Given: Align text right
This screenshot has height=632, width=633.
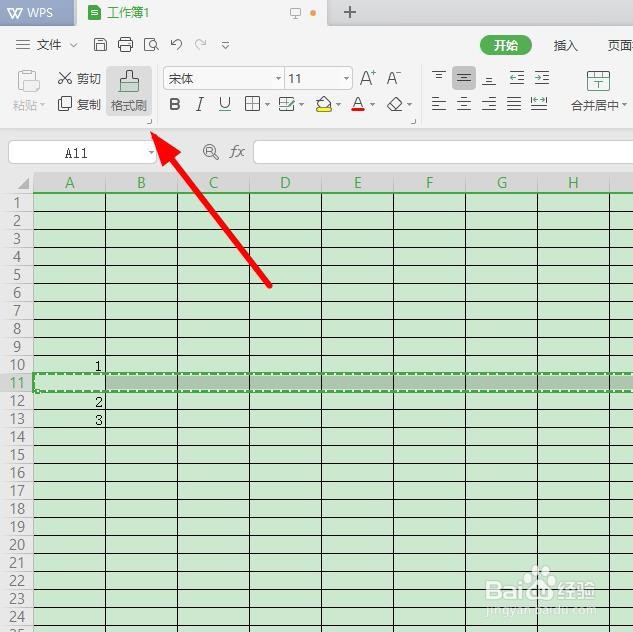Looking at the screenshot, I should 489,104.
